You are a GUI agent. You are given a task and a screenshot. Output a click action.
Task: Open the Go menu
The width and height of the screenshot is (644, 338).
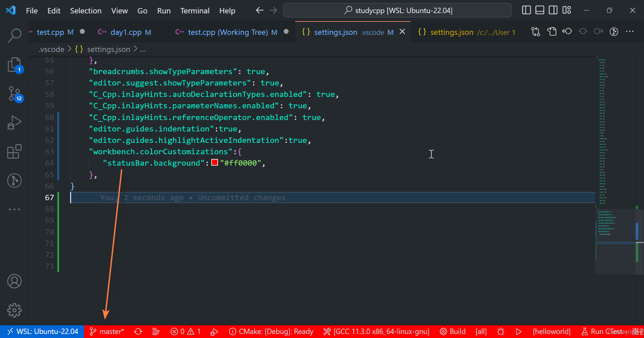[142, 11]
